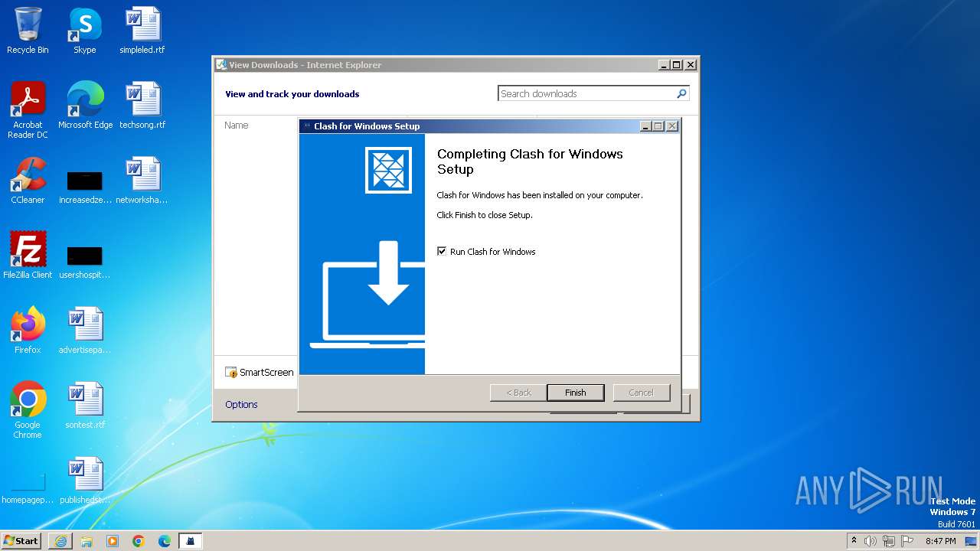Launch Skype from the desktop

[84, 31]
